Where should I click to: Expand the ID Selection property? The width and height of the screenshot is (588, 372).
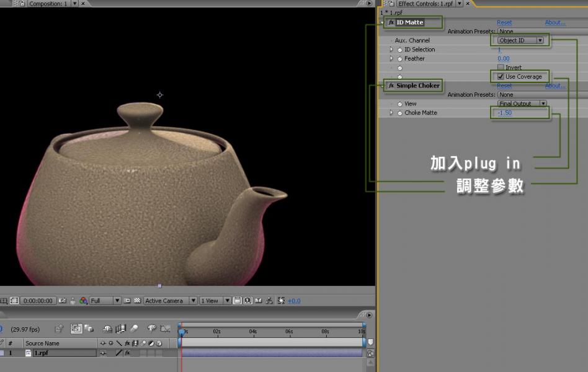coord(391,50)
